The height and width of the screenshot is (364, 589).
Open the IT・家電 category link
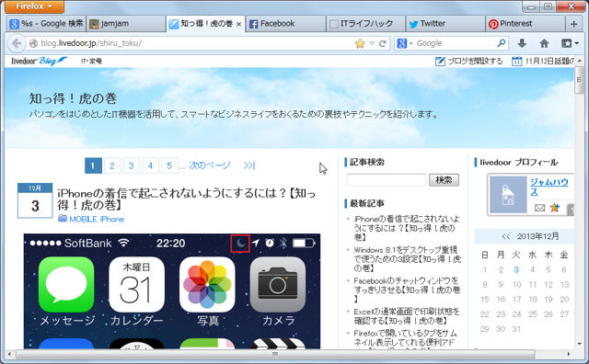point(91,62)
